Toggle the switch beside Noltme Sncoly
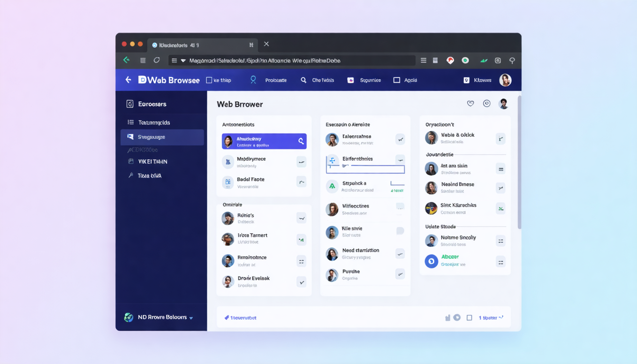This screenshot has width=637, height=364. coord(500,241)
